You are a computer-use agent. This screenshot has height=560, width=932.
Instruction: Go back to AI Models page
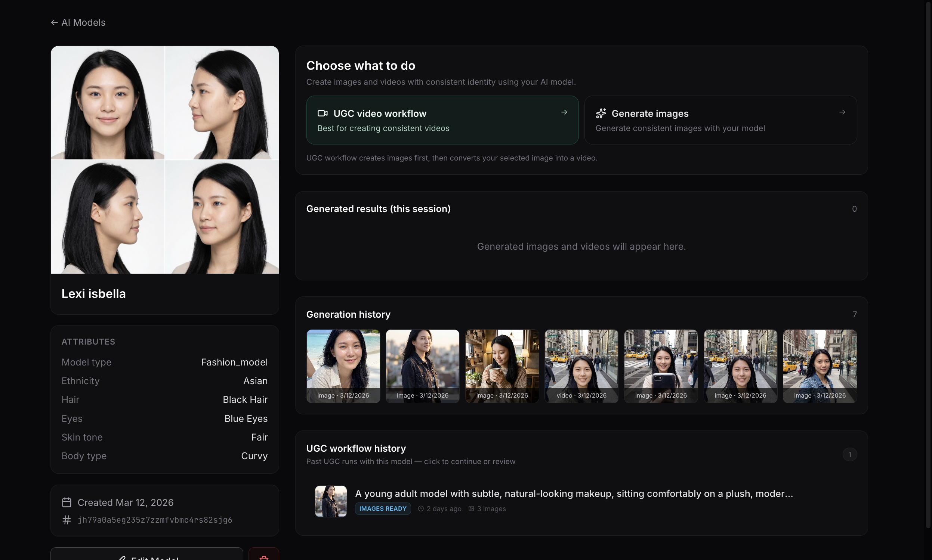(83, 23)
